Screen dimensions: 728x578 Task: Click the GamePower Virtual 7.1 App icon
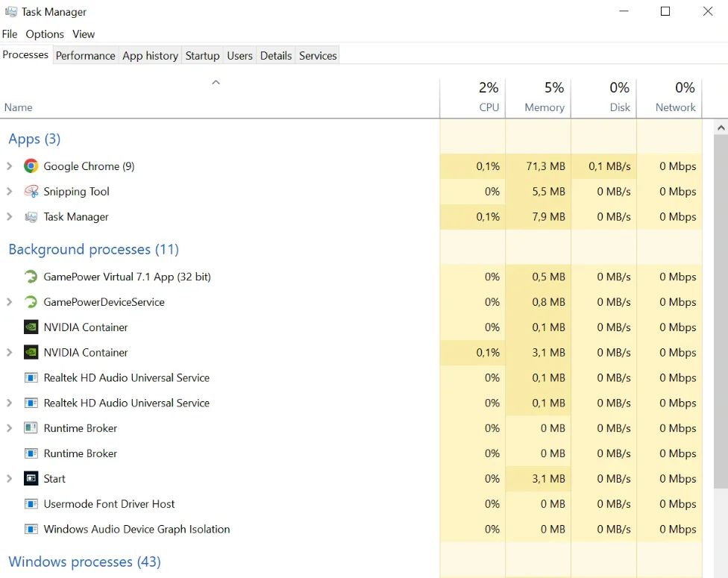click(31, 277)
